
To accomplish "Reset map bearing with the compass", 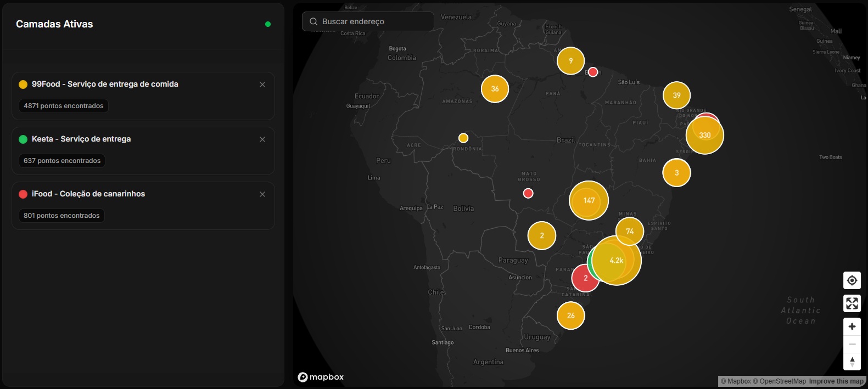I will (852, 362).
